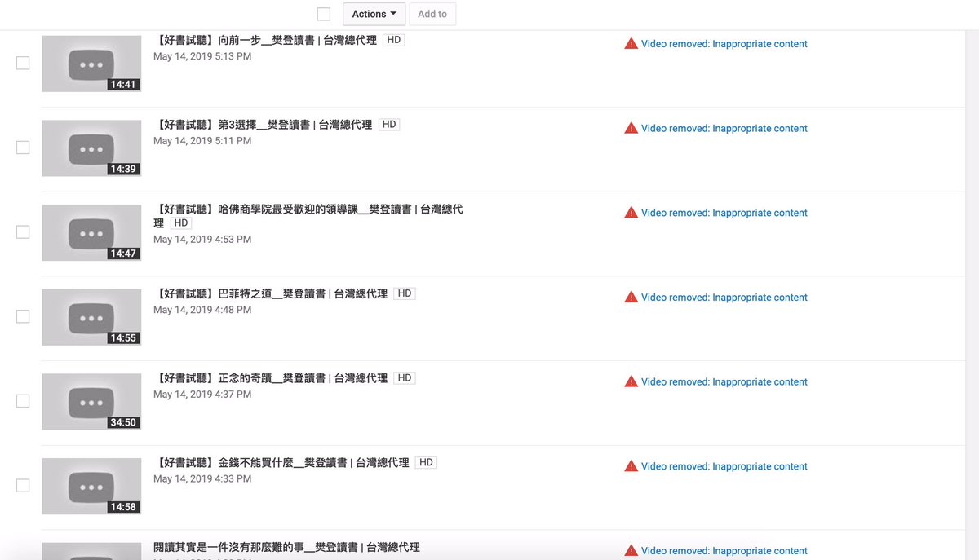Open thumbnail of 正念的奇蹟 video (34:50)
This screenshot has width=979, height=560.
pos(91,402)
